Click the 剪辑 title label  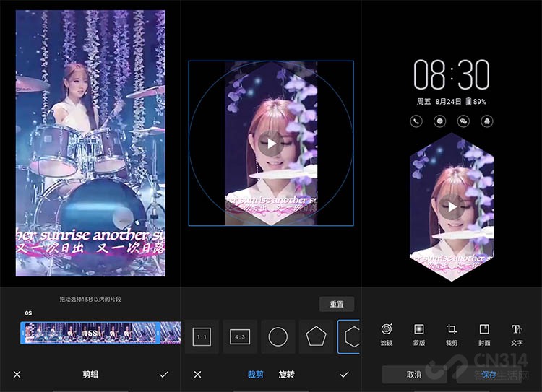(x=90, y=375)
